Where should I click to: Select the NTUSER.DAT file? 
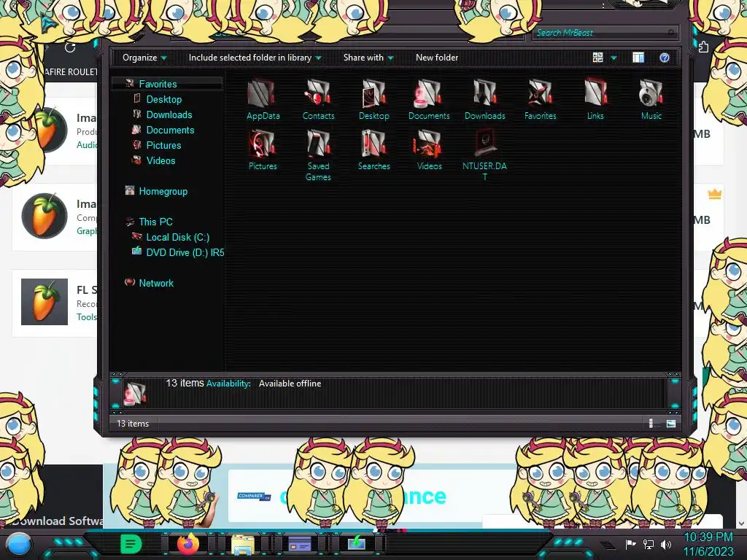(x=484, y=155)
